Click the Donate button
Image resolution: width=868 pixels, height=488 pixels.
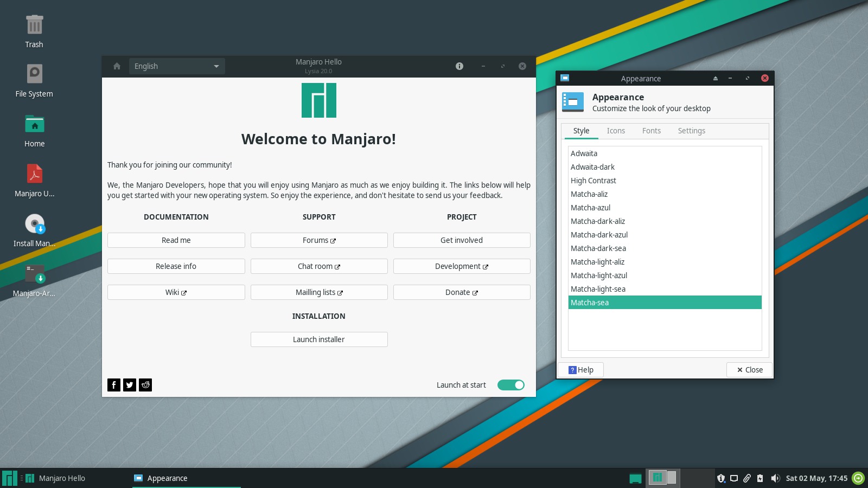pos(462,292)
